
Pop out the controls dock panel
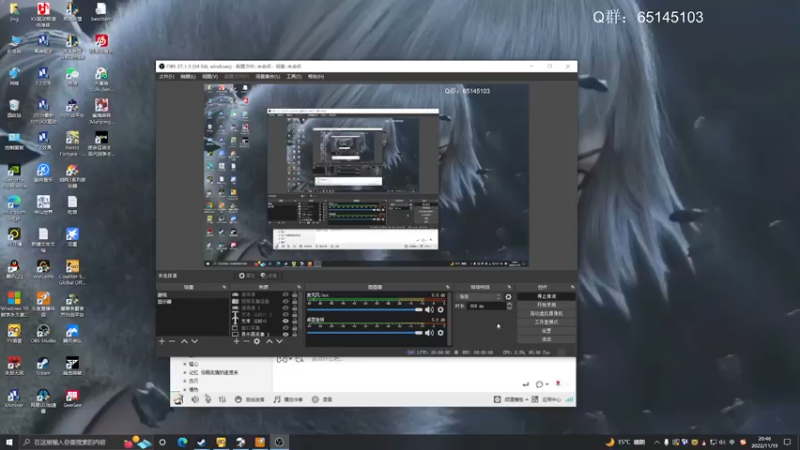[572, 287]
